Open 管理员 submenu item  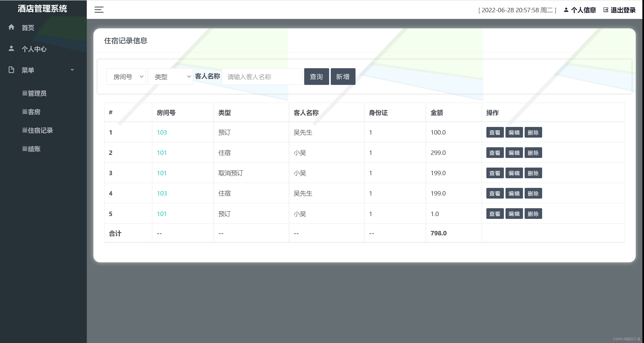34,93
